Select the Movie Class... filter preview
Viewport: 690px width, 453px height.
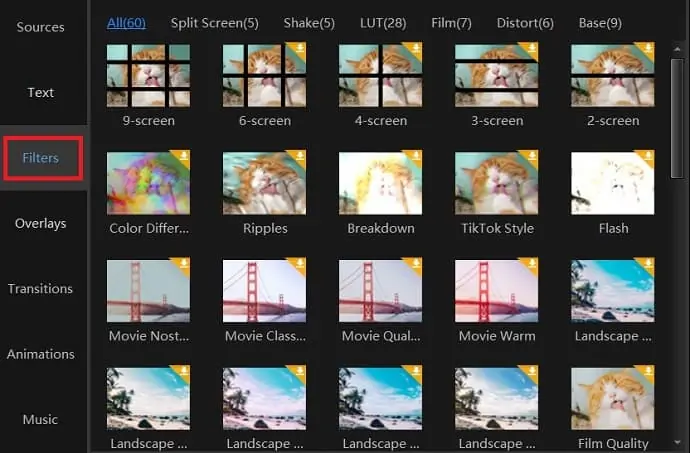(x=264, y=291)
